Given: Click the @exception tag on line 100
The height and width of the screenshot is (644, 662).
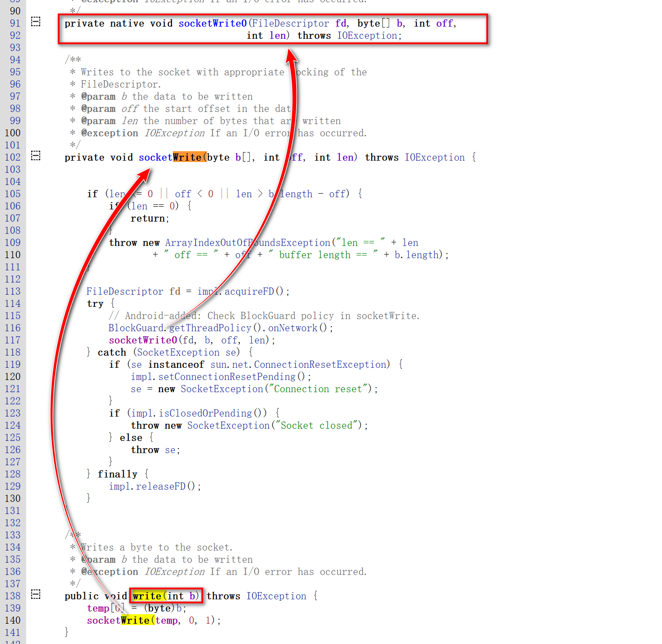Looking at the screenshot, I should point(110,133).
